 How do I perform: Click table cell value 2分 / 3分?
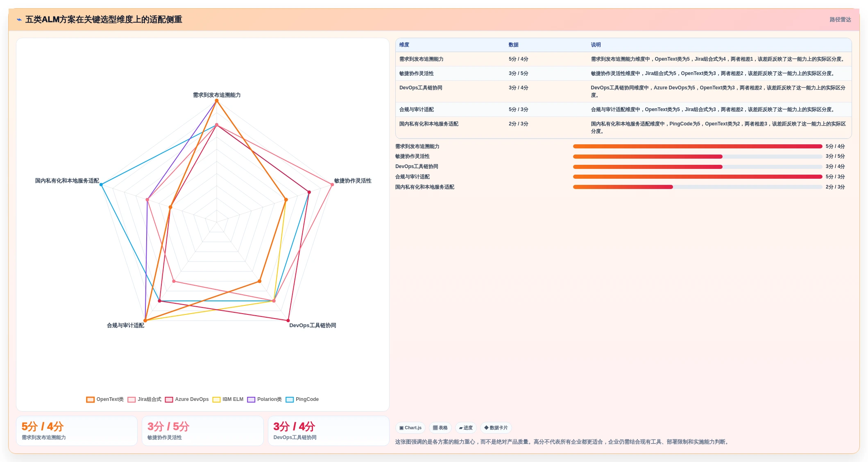pos(519,124)
